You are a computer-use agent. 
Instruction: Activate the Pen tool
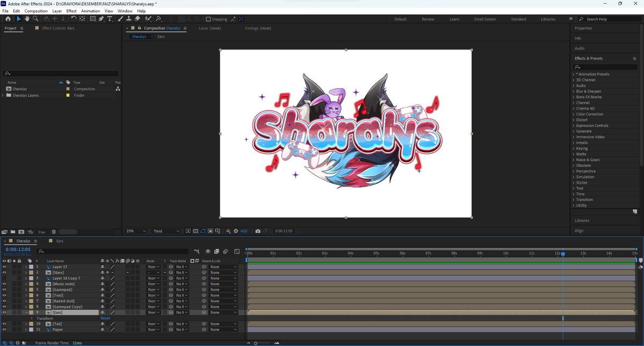click(101, 19)
